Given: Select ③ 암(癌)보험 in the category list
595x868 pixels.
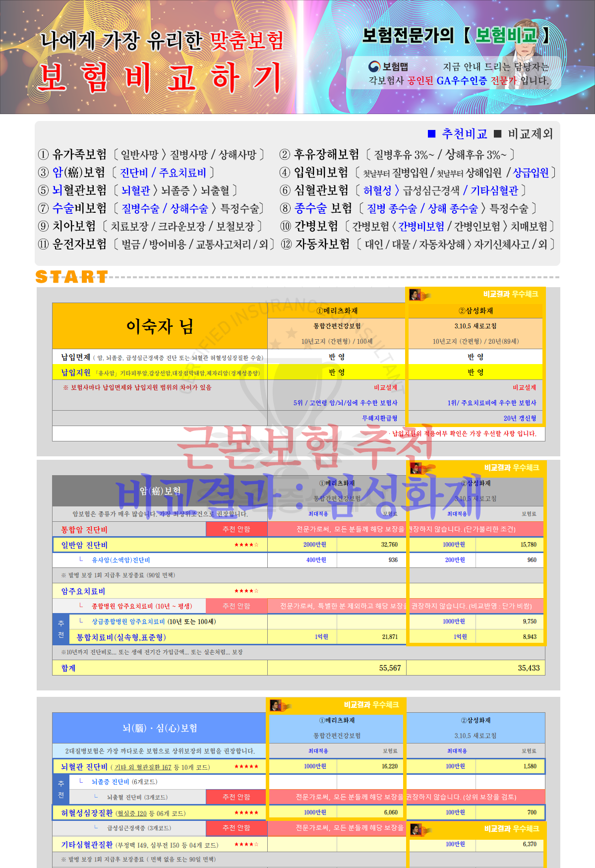Looking at the screenshot, I should pos(71,173).
